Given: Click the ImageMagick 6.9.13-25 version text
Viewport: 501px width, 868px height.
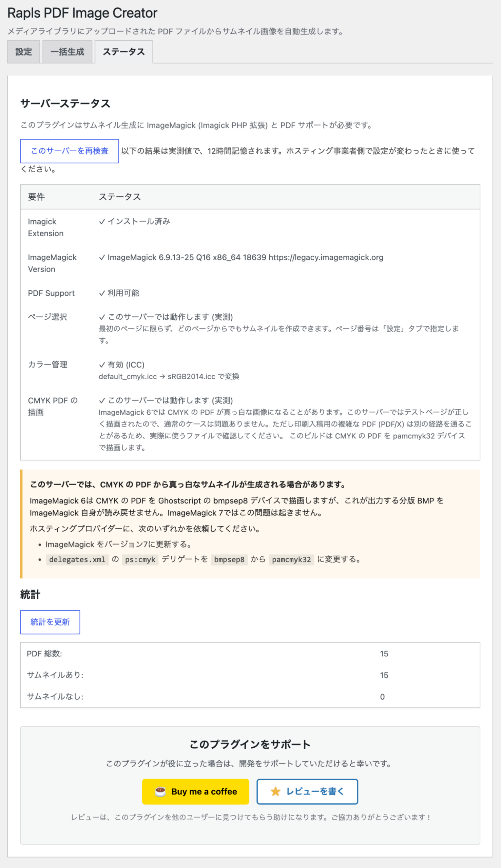Looking at the screenshot, I should (x=245, y=257).
